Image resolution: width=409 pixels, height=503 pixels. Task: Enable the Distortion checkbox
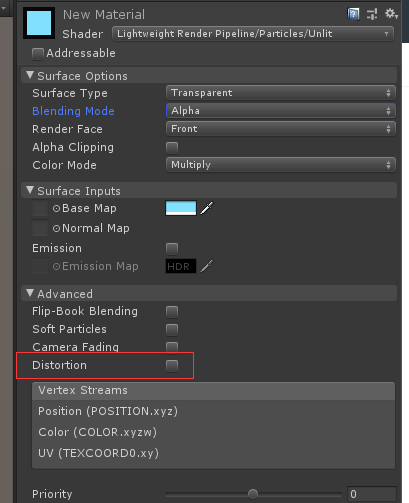pyautogui.click(x=172, y=366)
